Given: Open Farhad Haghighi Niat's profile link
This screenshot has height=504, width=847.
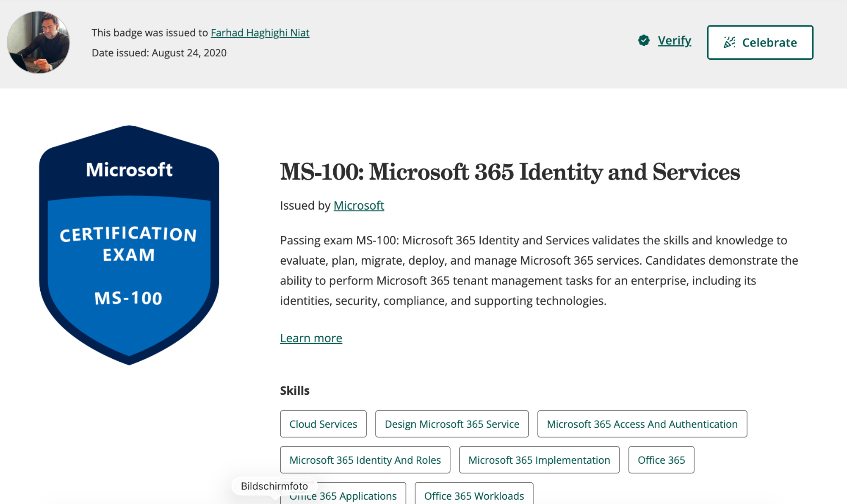Looking at the screenshot, I should [x=260, y=33].
